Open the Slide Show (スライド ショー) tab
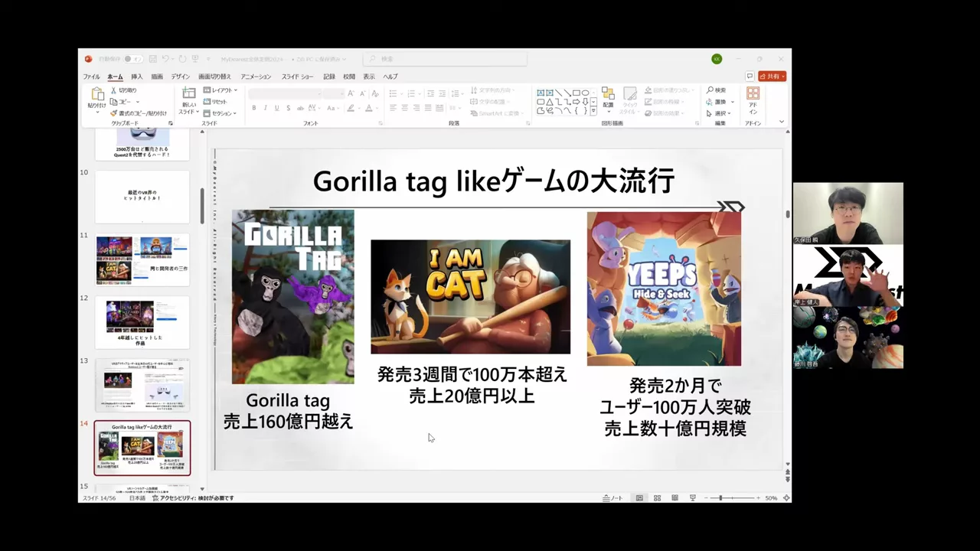 [297, 77]
